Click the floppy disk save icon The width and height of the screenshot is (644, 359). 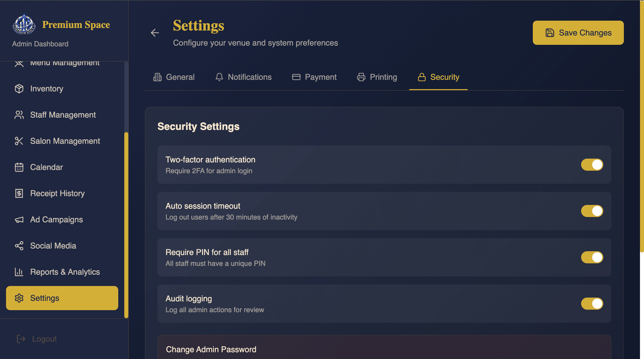click(x=550, y=33)
